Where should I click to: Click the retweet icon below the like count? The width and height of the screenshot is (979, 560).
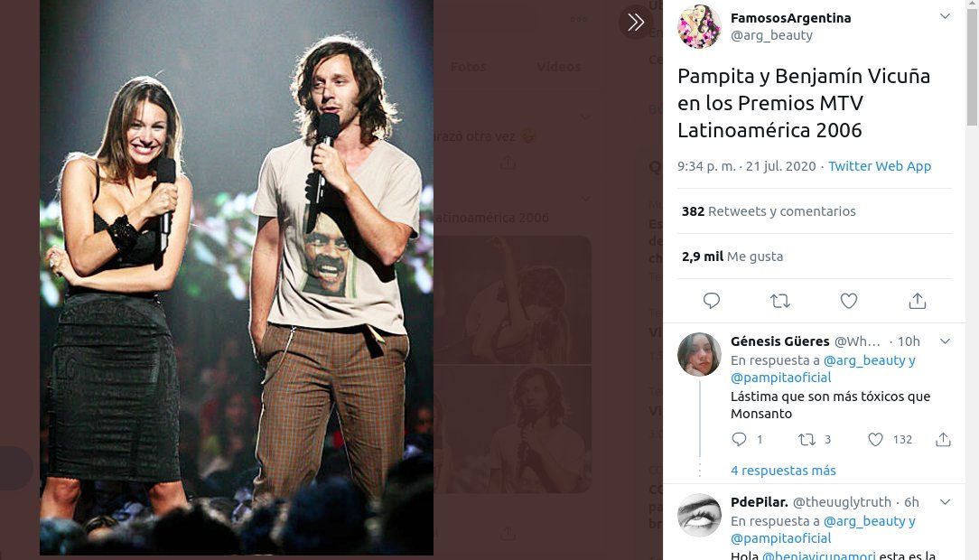click(779, 300)
